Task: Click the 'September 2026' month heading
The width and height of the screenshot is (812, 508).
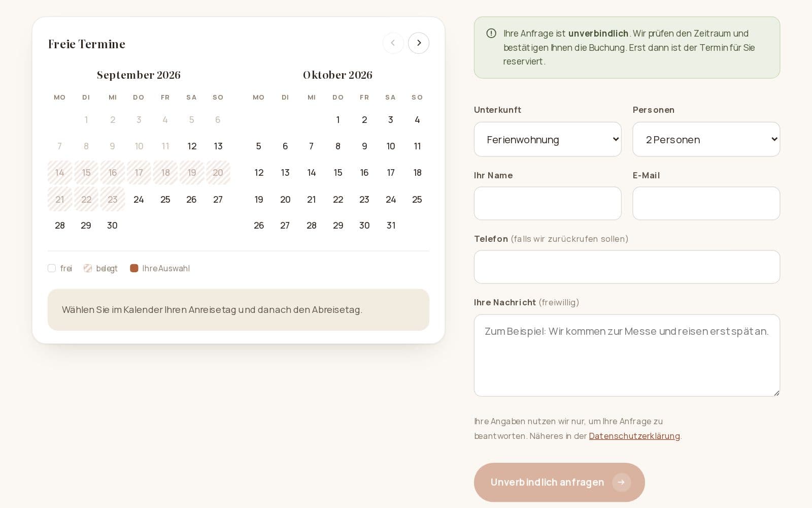Action: tap(139, 75)
